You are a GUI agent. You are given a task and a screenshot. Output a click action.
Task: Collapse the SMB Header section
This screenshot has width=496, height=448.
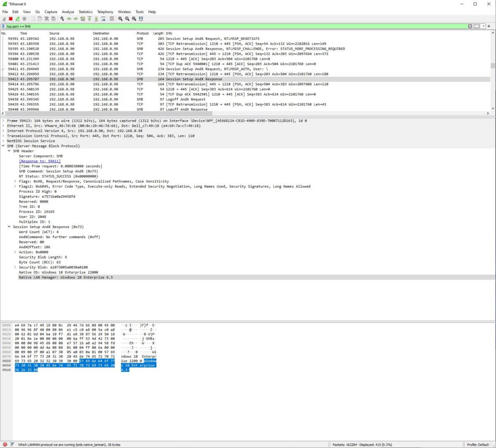9,151
